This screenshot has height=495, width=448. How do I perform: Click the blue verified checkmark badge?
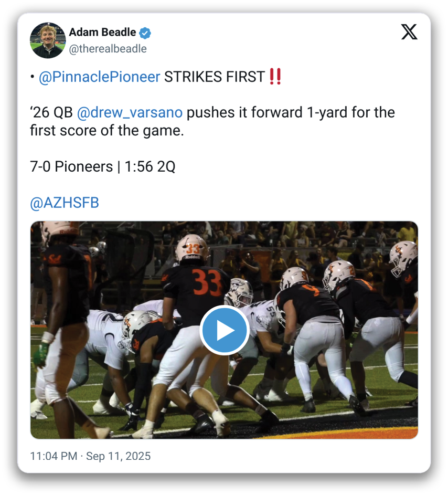click(145, 33)
